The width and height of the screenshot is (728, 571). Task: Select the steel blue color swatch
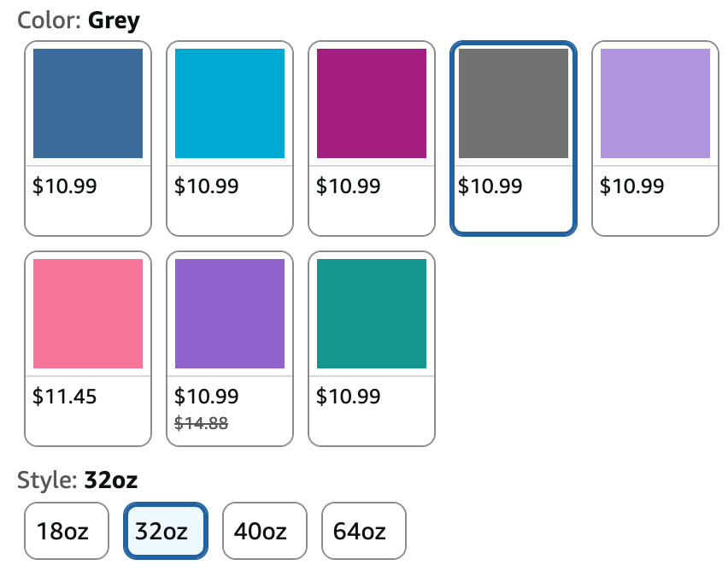tap(88, 103)
